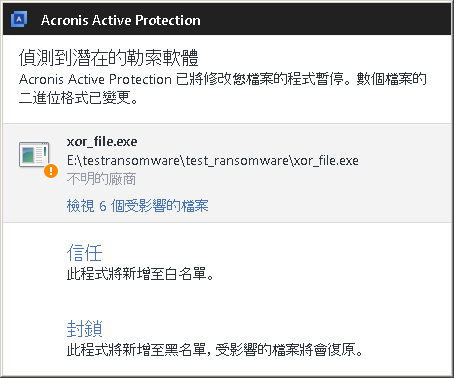This screenshot has height=378, width=454.
Task: Click the 不明的廠商 vendor label
Action: (101, 179)
